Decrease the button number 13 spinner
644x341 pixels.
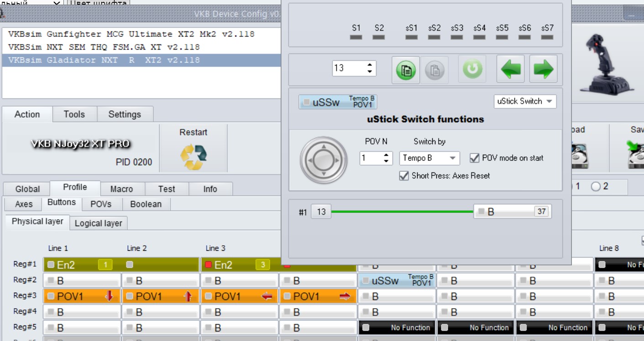click(370, 72)
